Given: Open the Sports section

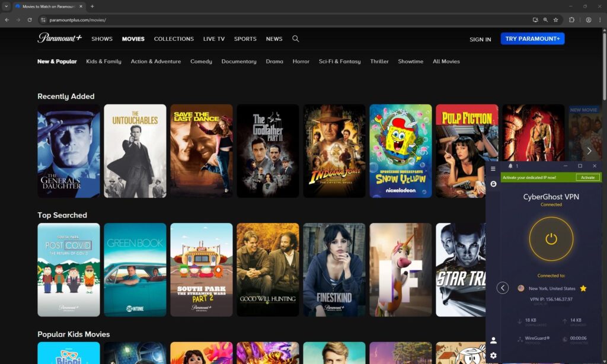Looking at the screenshot, I should 245,39.
